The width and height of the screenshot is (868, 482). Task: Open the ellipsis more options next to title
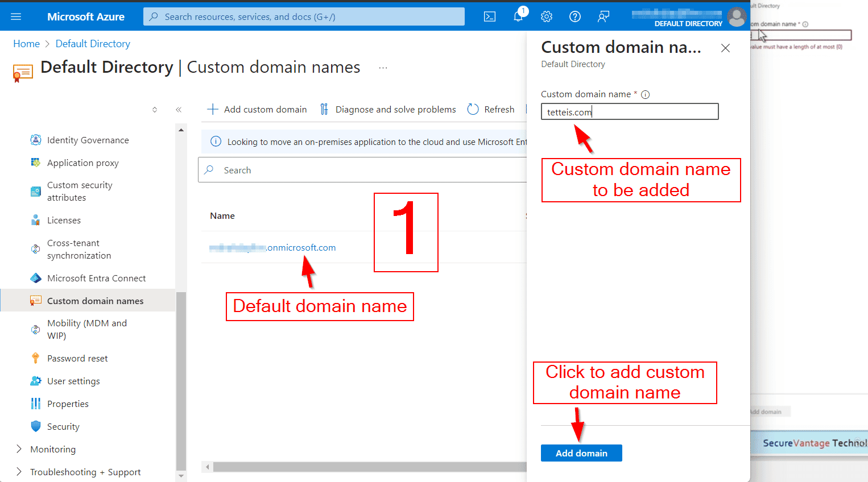pyautogui.click(x=383, y=68)
